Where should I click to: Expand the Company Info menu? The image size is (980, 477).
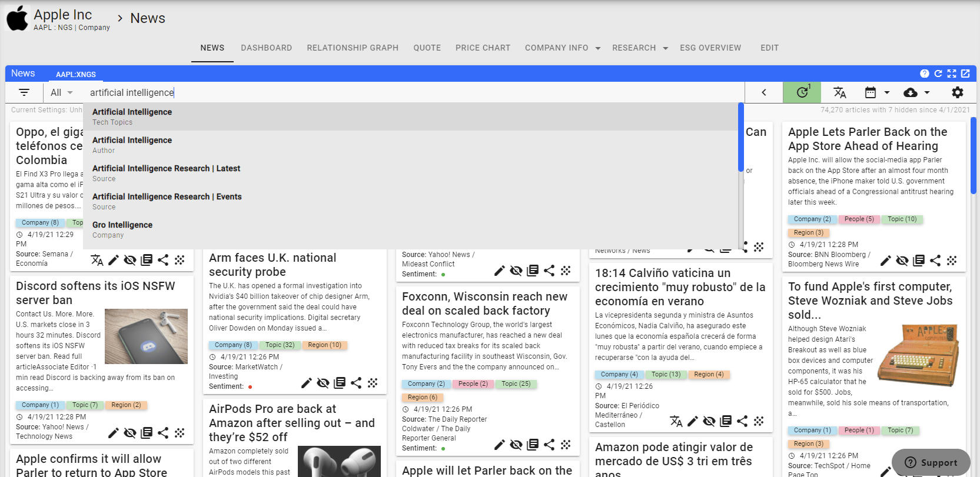[563, 48]
